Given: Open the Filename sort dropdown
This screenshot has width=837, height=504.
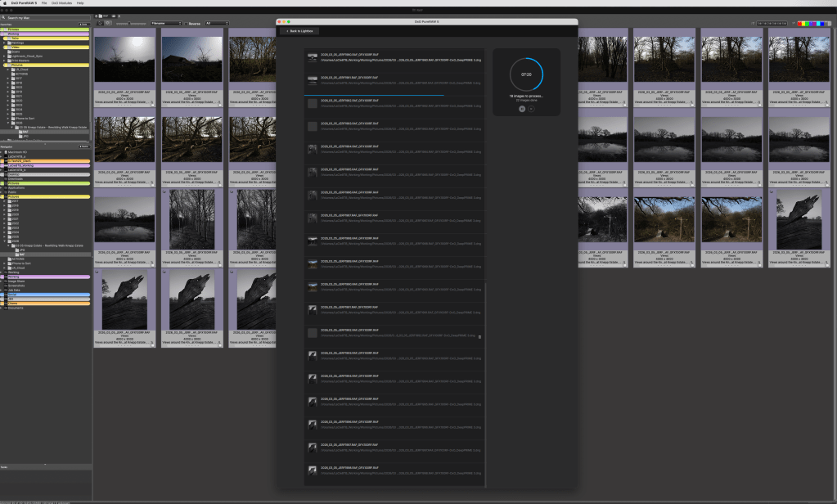Looking at the screenshot, I should coord(166,24).
